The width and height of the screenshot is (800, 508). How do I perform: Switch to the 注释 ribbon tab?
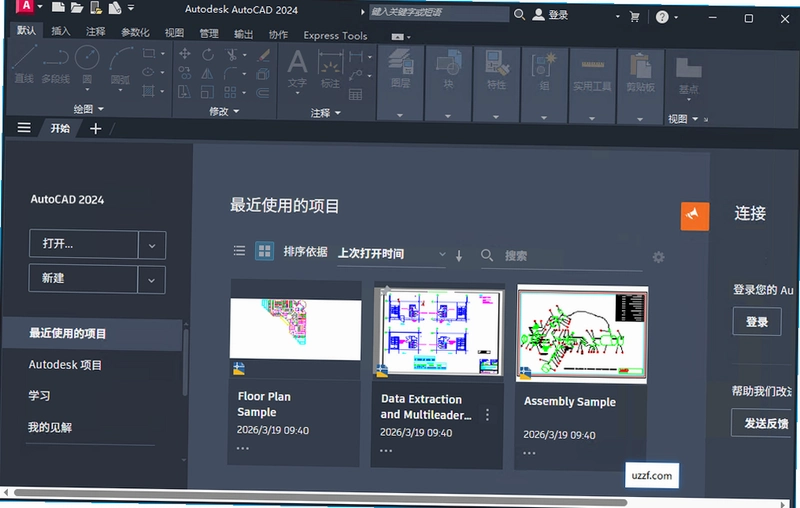95,32
